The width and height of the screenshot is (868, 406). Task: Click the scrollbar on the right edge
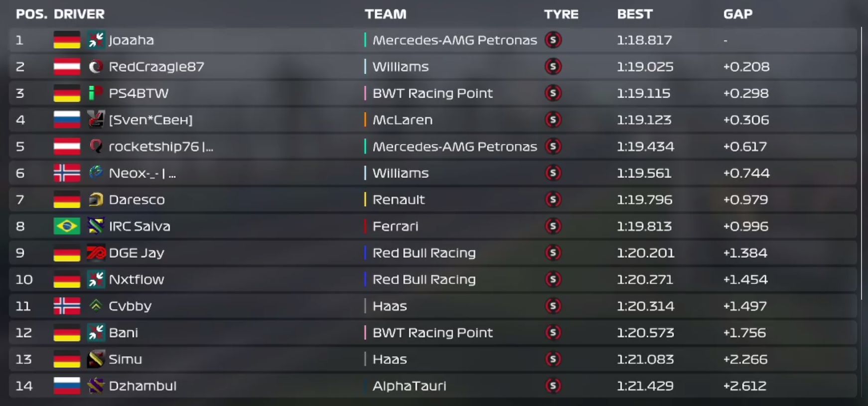pyautogui.click(x=861, y=164)
